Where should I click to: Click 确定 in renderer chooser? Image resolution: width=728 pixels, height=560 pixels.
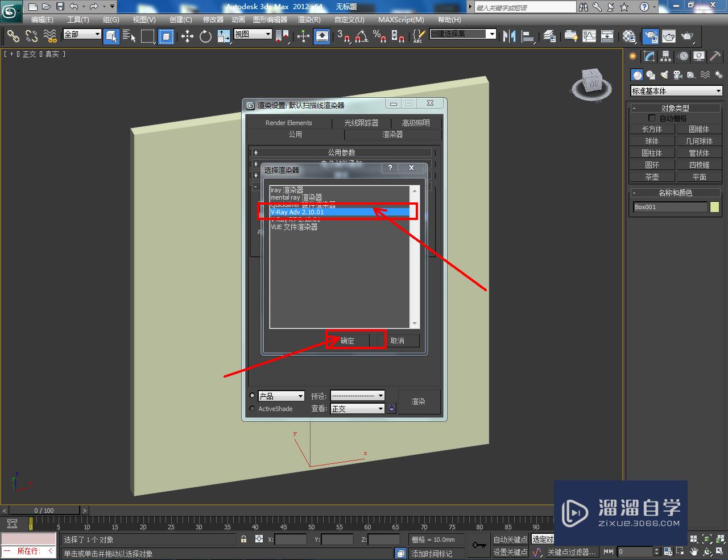click(347, 341)
